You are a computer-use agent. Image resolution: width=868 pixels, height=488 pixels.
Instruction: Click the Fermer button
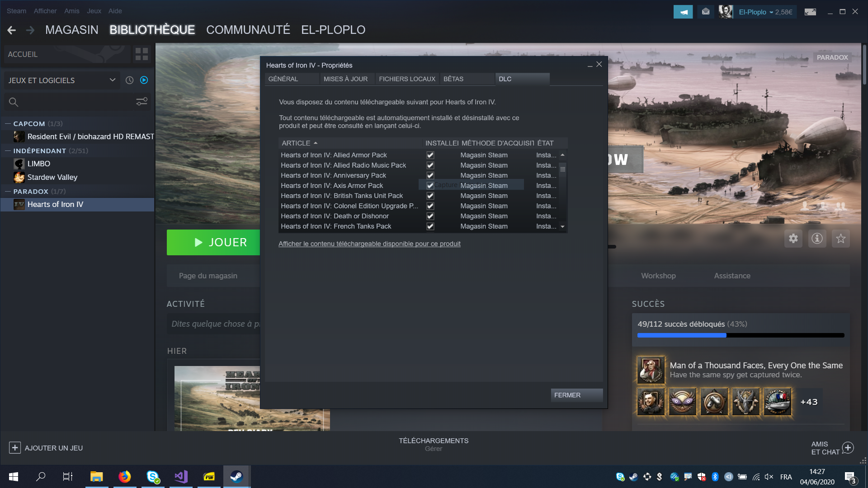[x=576, y=395]
